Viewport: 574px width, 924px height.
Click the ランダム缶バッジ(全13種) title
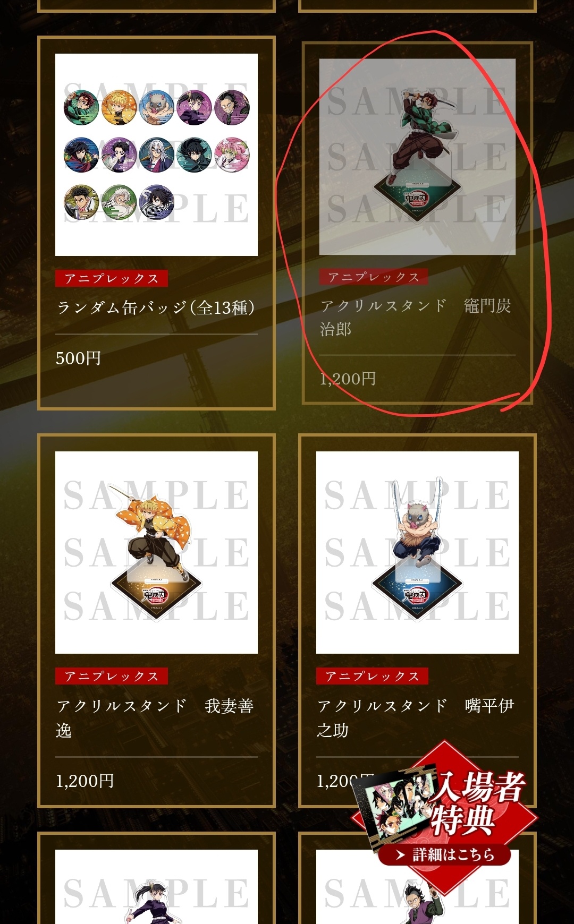(156, 307)
